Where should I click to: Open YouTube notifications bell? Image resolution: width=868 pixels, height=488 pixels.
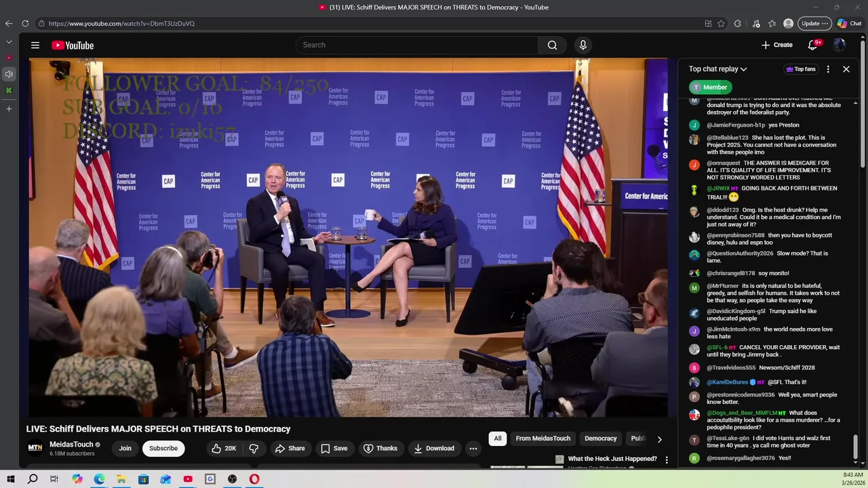coord(812,45)
